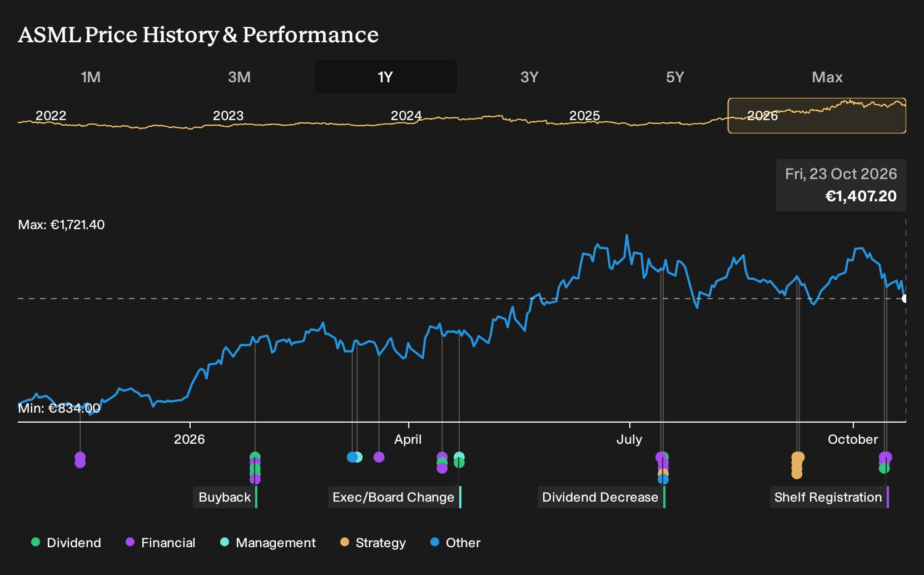Select the top purple event dot at far left
This screenshot has height=575, width=924.
coord(80,457)
